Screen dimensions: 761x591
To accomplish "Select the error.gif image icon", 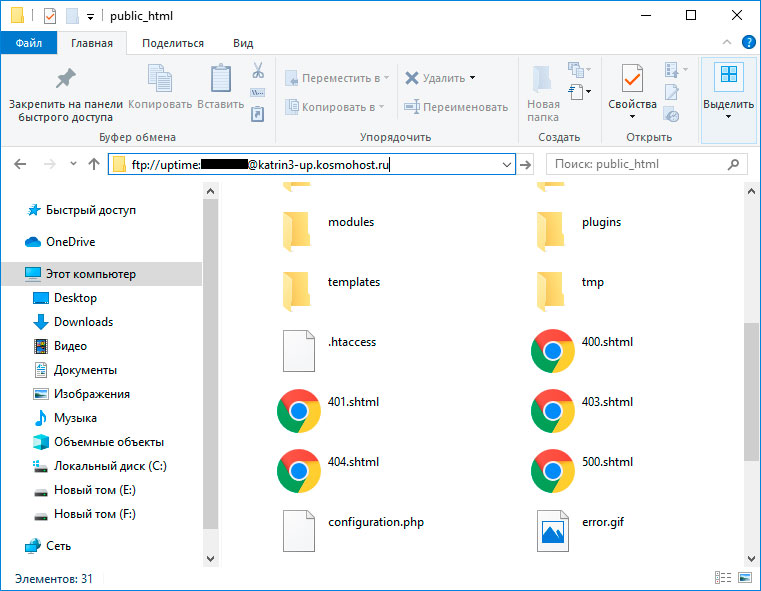I will [x=553, y=531].
